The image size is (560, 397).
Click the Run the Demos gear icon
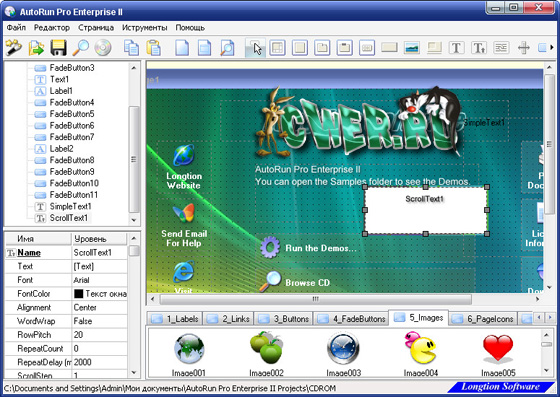pyautogui.click(x=270, y=247)
